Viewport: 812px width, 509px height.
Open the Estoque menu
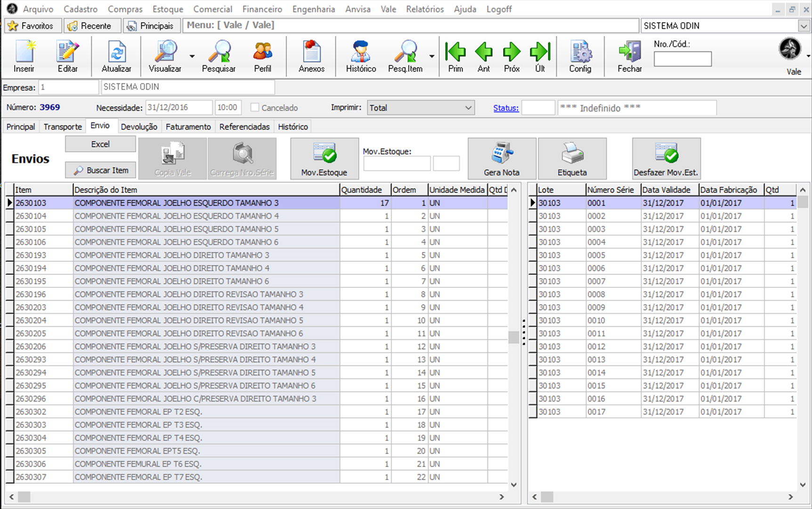point(168,9)
